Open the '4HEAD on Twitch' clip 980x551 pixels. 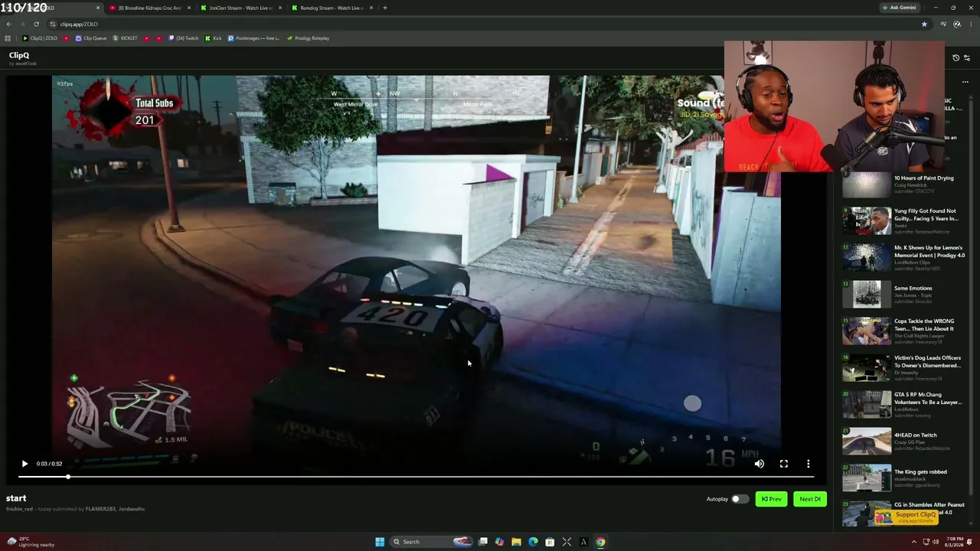pos(904,442)
